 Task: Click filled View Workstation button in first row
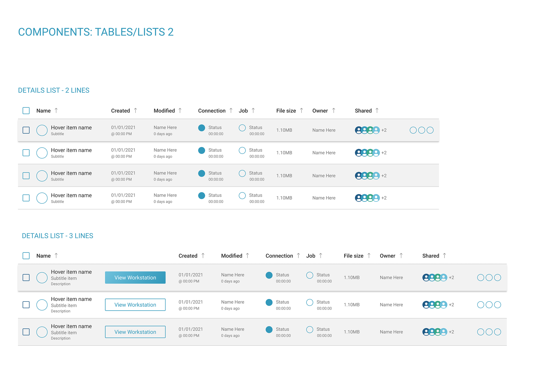135,277
